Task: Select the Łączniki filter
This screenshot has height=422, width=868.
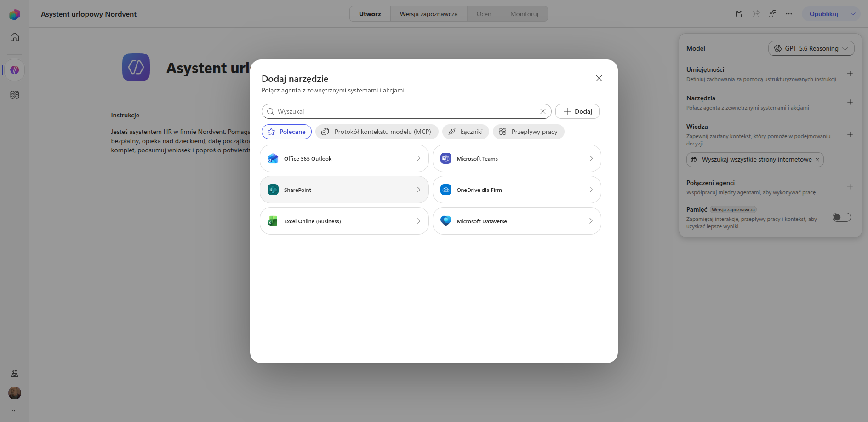Action: [x=466, y=132]
